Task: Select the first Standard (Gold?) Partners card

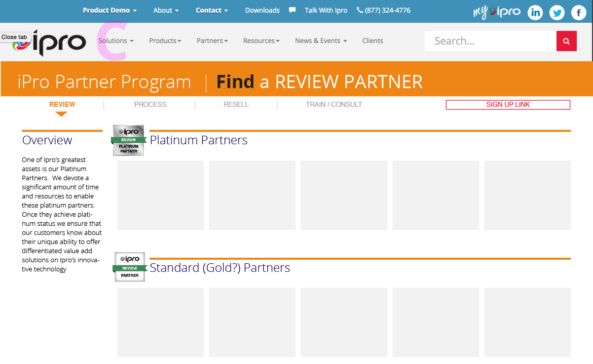Action: click(160, 322)
